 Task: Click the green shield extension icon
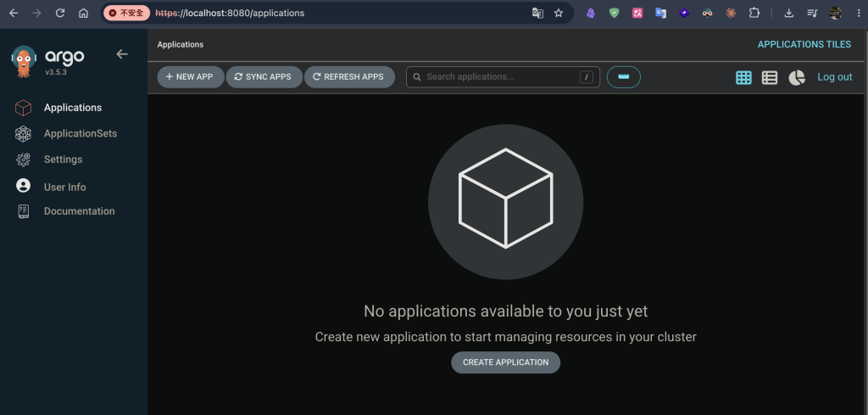coord(614,13)
